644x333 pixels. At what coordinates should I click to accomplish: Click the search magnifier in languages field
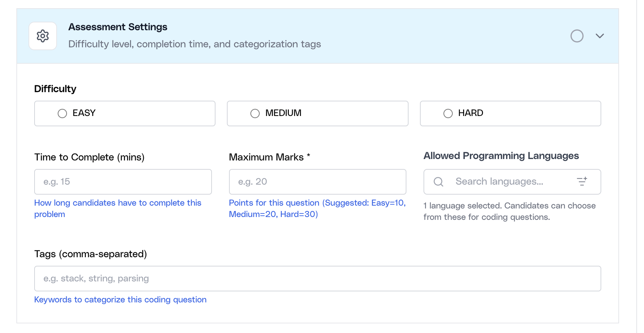(438, 182)
